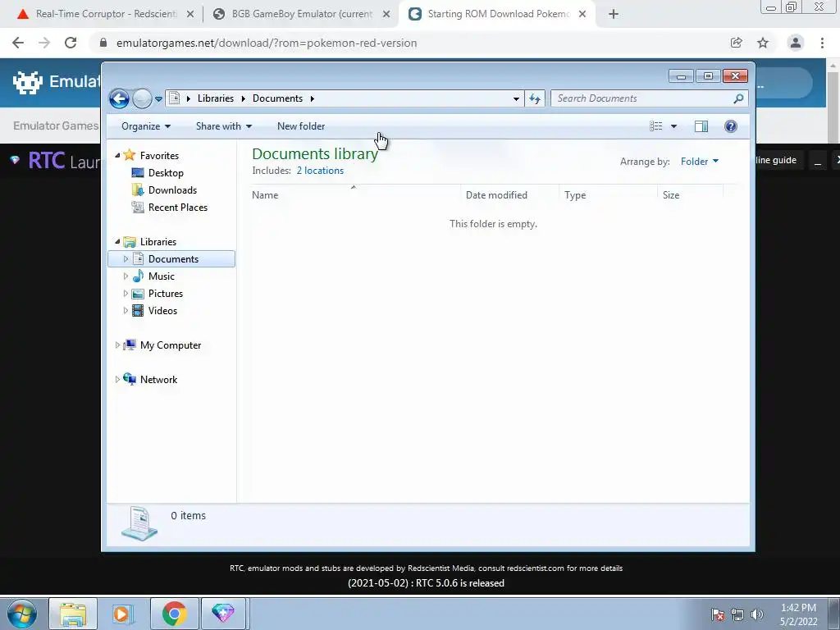This screenshot has width=840, height=630.
Task: Open the view options dropdown arrow
Action: 674,126
